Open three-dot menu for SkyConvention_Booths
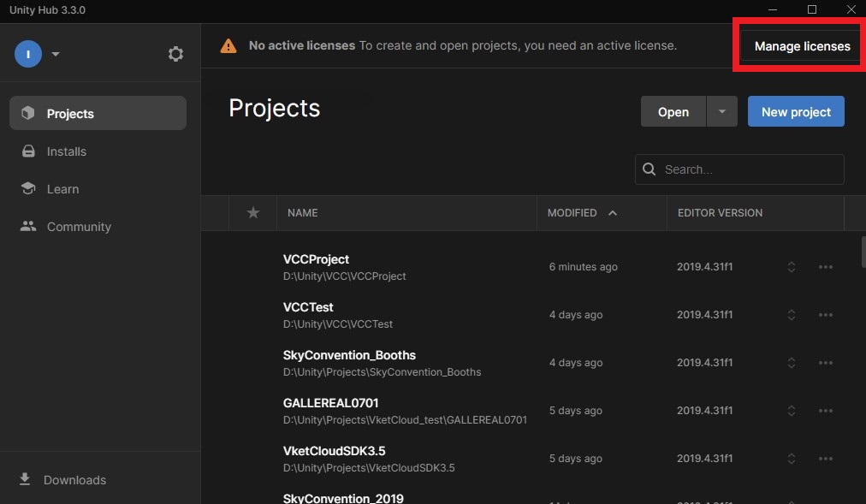This screenshot has width=866, height=504. 825,363
